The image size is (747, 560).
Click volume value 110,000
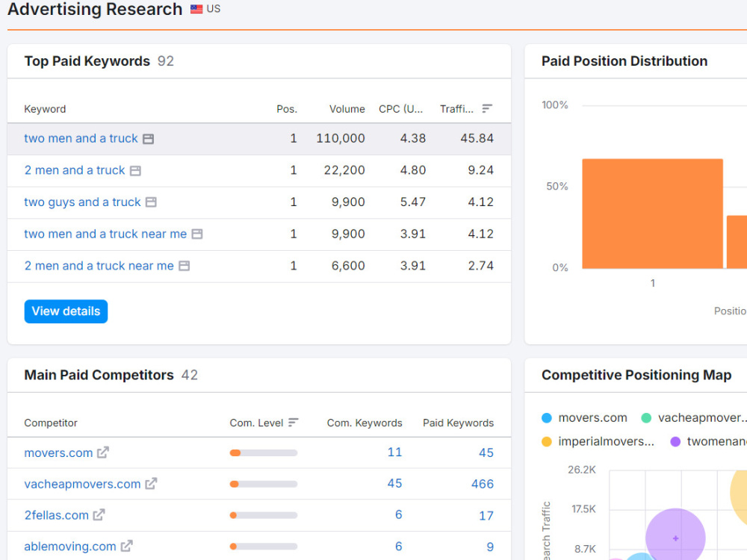pos(341,139)
